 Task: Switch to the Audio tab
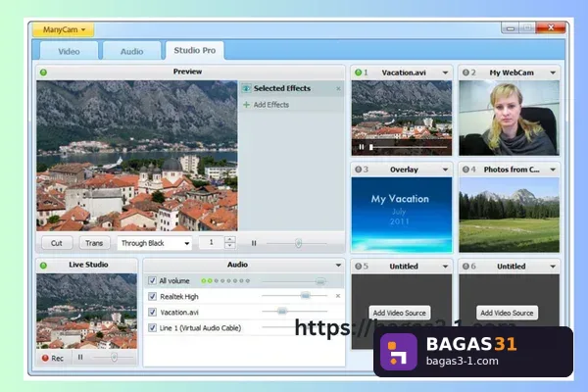tap(131, 51)
